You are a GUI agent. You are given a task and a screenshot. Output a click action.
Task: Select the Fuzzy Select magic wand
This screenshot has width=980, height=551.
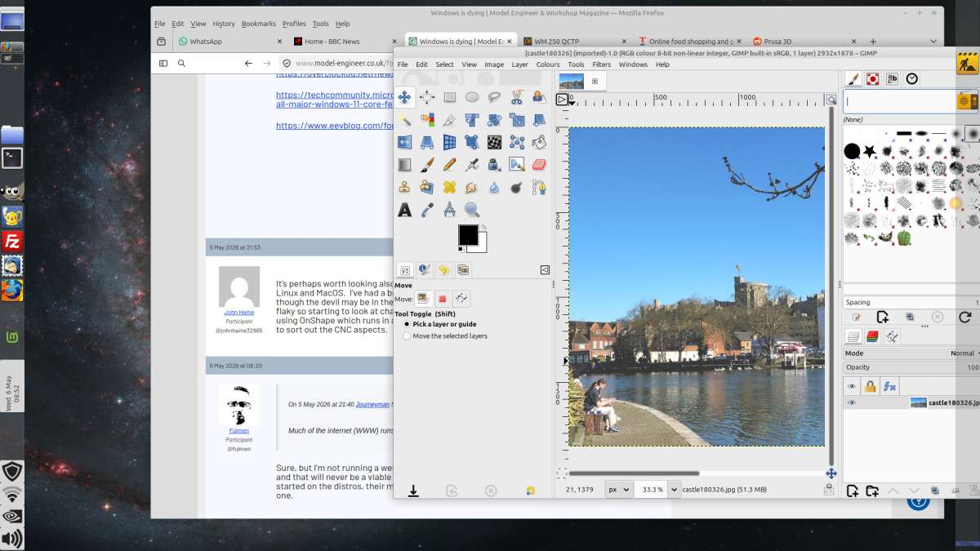[404, 120]
